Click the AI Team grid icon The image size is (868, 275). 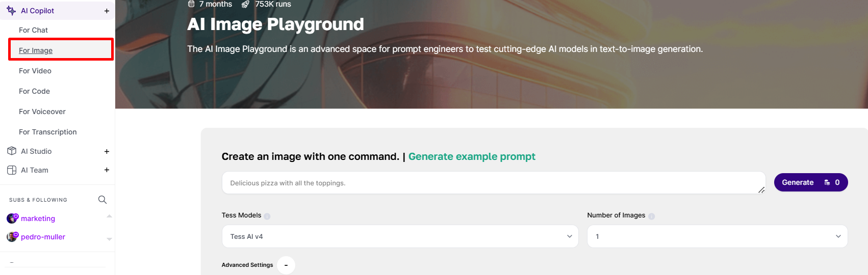coord(12,170)
